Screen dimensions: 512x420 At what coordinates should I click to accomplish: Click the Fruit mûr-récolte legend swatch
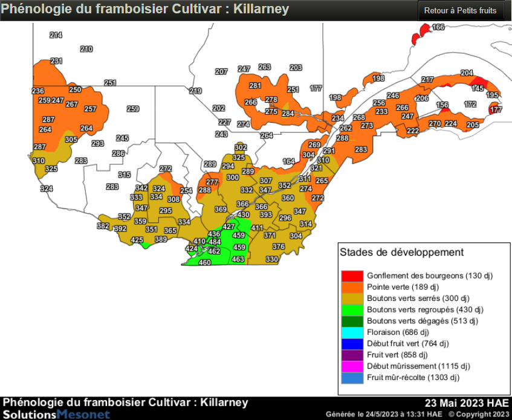[352, 378]
